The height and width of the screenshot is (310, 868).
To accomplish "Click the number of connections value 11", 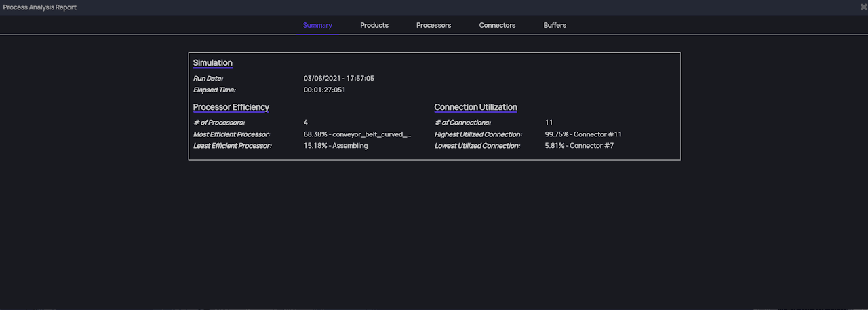I will click(x=549, y=123).
